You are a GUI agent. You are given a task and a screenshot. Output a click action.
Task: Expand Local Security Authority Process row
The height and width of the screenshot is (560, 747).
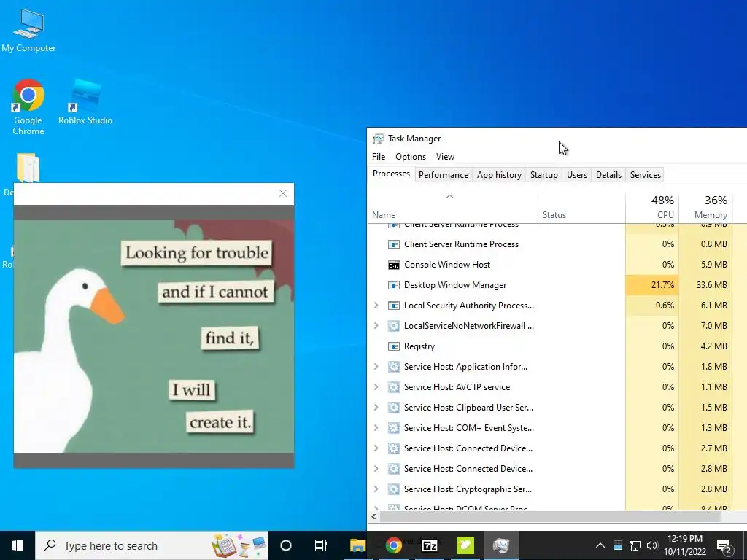pyautogui.click(x=376, y=306)
